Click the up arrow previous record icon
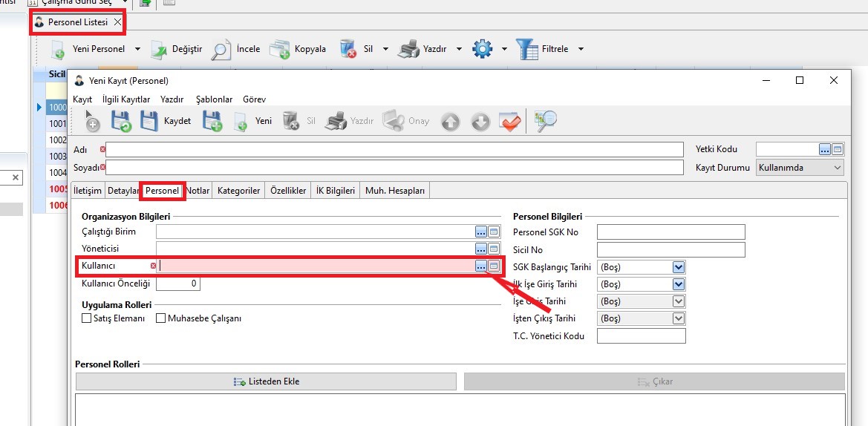 click(x=450, y=122)
